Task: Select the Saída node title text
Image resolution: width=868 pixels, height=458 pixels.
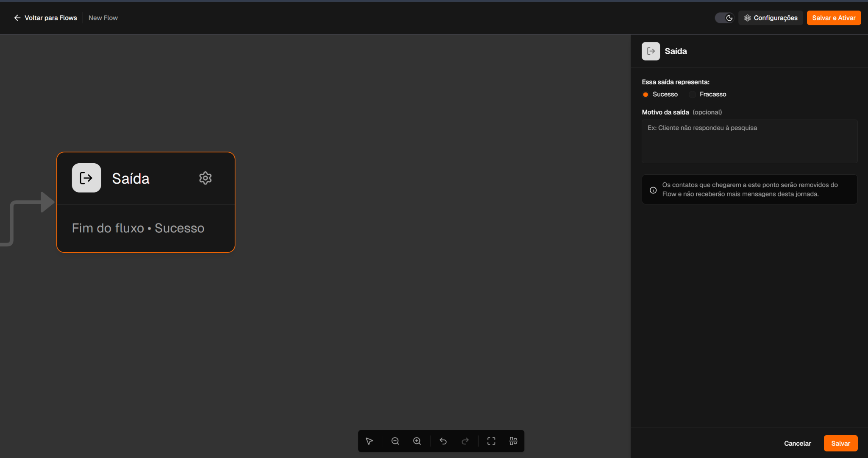Action: point(131,179)
